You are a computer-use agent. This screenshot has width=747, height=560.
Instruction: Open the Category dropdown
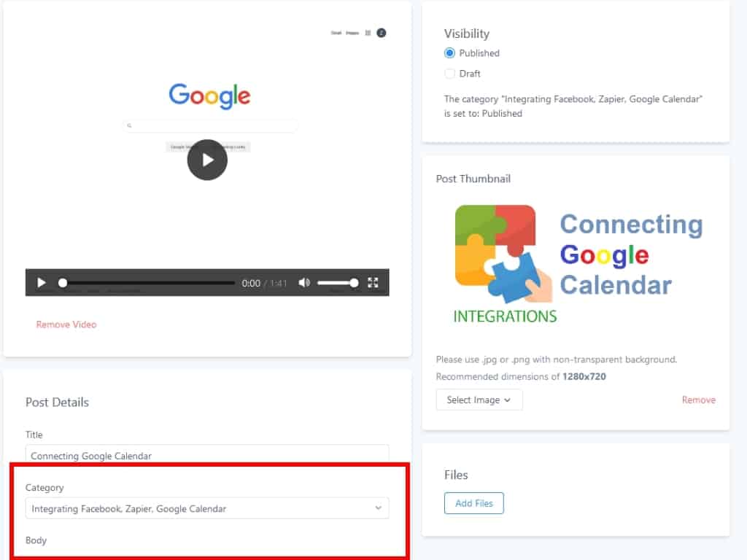(x=207, y=508)
